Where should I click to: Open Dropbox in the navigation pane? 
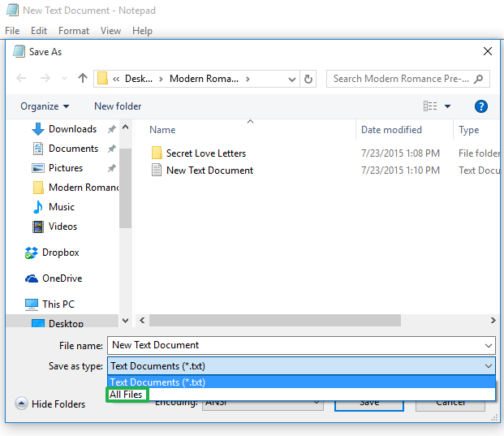coord(60,253)
